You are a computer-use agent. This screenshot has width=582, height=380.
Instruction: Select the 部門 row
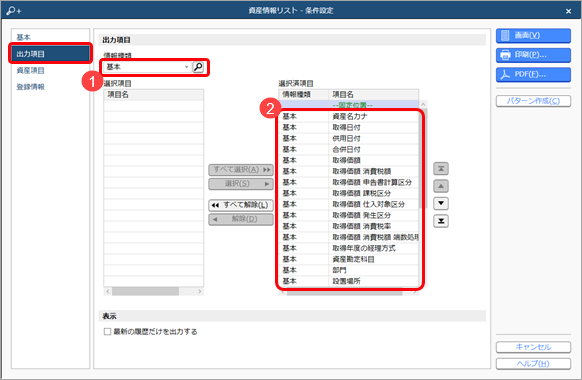point(349,270)
